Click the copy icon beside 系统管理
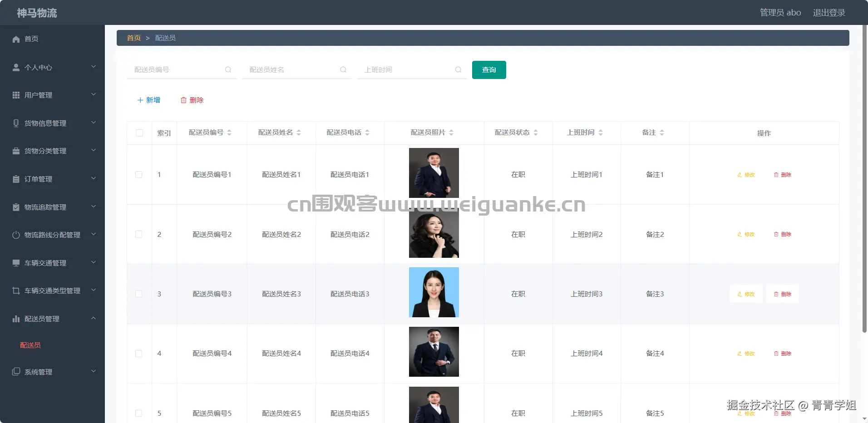The width and height of the screenshot is (868, 423). coord(16,371)
